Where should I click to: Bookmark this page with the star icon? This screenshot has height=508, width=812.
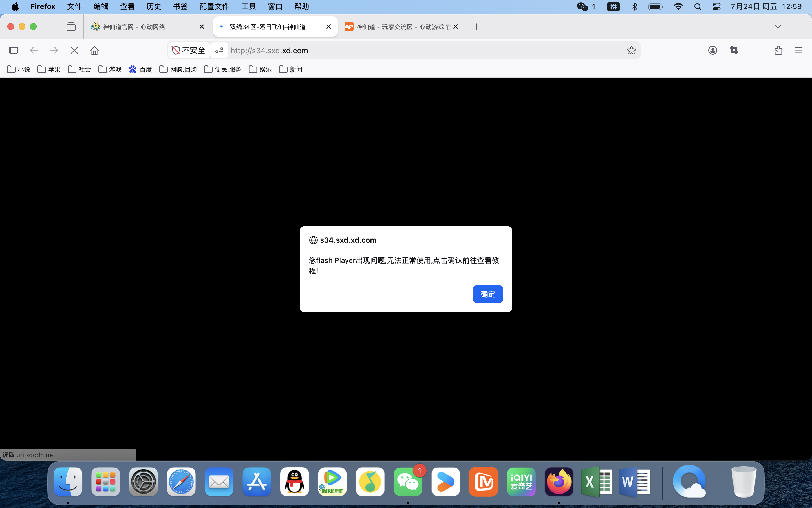[x=631, y=51]
